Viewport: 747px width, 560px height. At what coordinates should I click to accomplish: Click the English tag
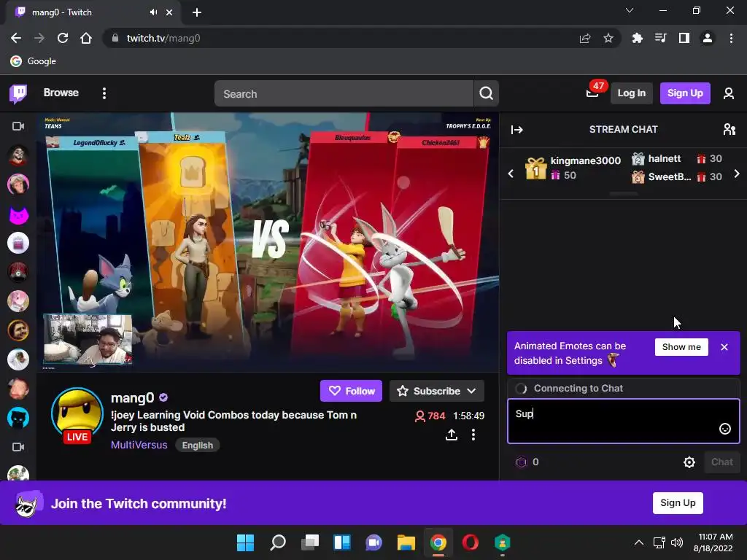197,446
